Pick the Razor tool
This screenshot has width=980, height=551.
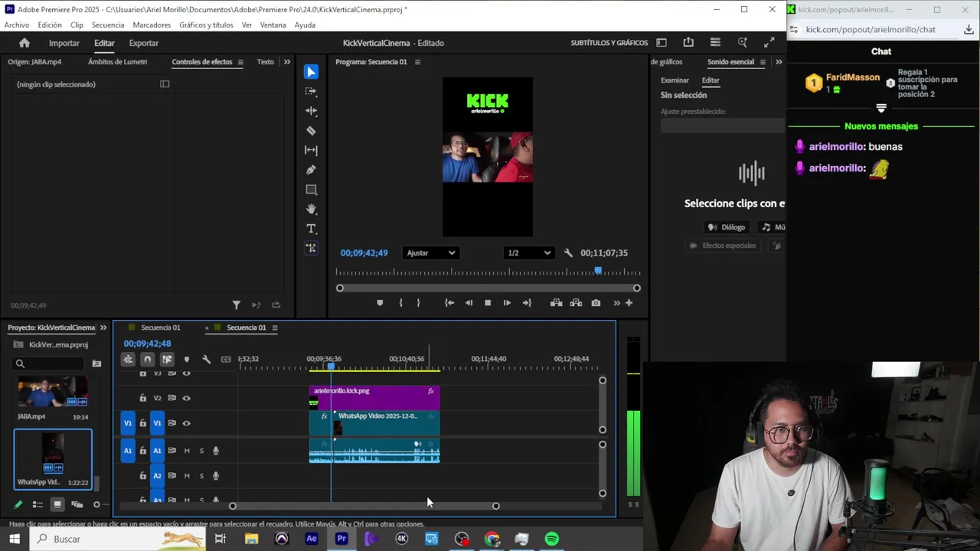pos(311,131)
